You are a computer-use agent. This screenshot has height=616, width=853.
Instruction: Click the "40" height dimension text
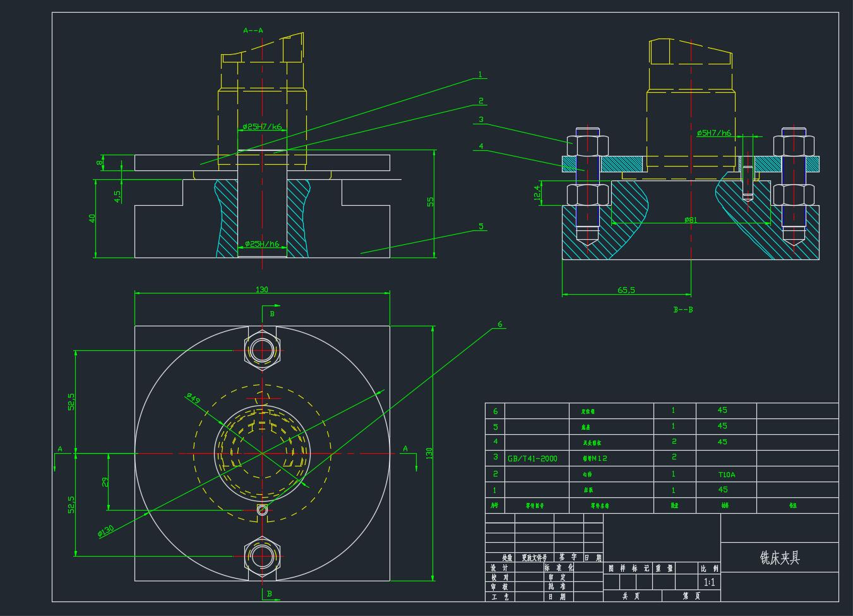click(x=92, y=218)
